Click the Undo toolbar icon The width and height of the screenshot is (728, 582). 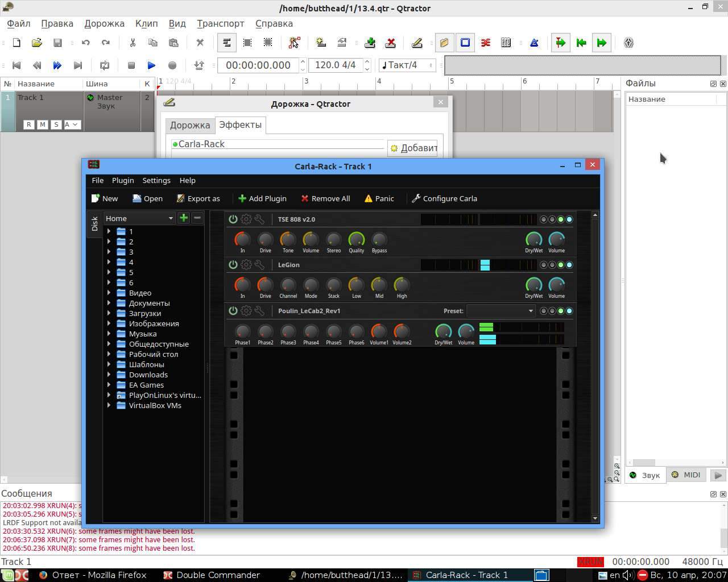[x=86, y=43]
